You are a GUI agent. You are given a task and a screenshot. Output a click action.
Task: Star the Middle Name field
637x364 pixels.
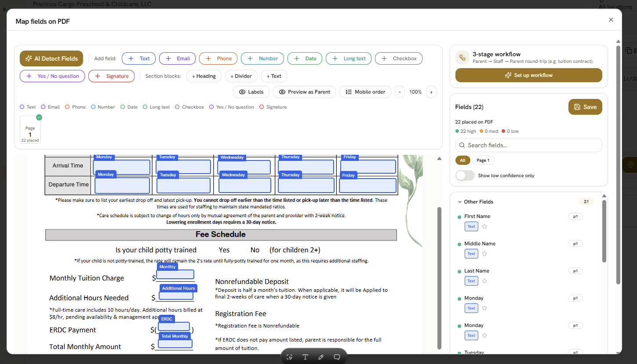tap(484, 254)
